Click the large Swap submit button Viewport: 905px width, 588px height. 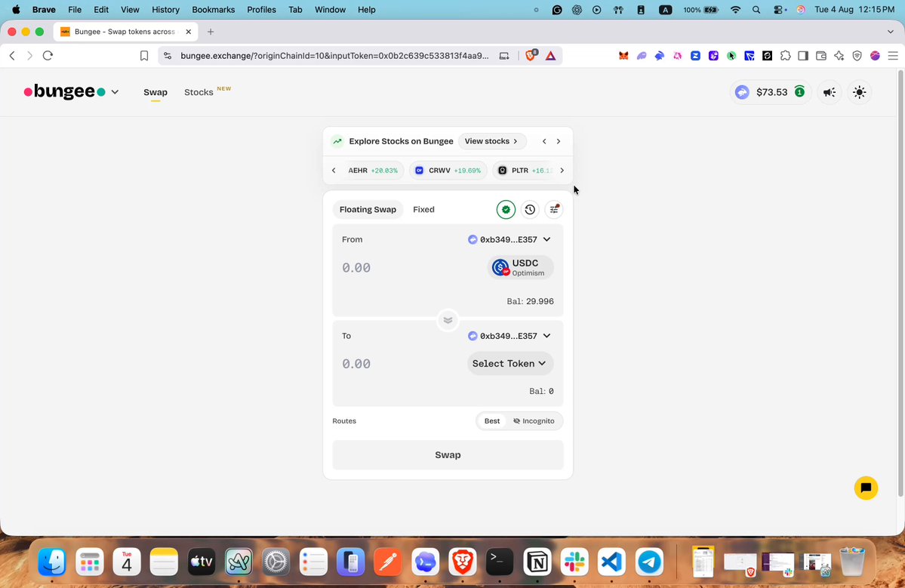pos(448,454)
